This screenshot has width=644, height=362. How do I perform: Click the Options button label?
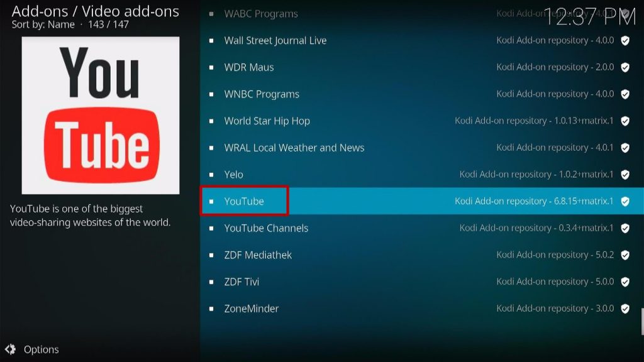pyautogui.click(x=41, y=349)
